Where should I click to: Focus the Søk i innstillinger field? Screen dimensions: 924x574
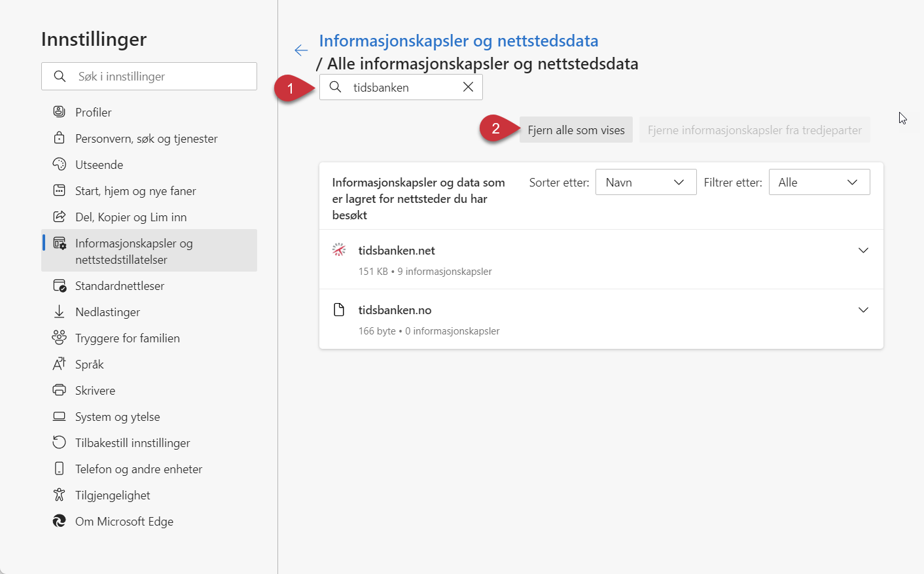pos(149,76)
